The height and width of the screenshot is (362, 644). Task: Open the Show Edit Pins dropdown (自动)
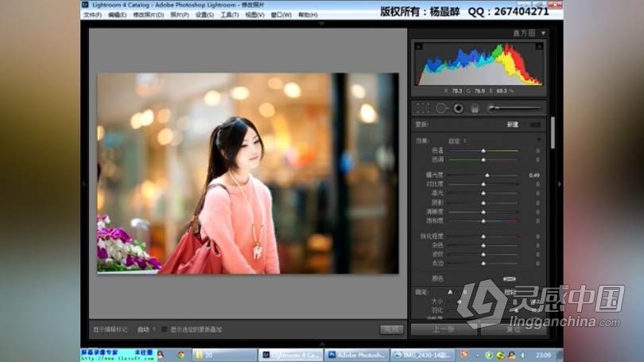point(146,329)
